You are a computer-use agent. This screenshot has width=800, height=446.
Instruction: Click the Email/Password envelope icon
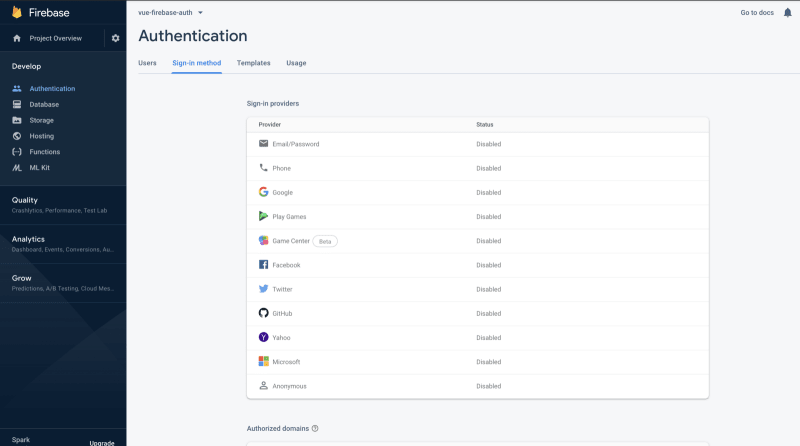tap(263, 143)
